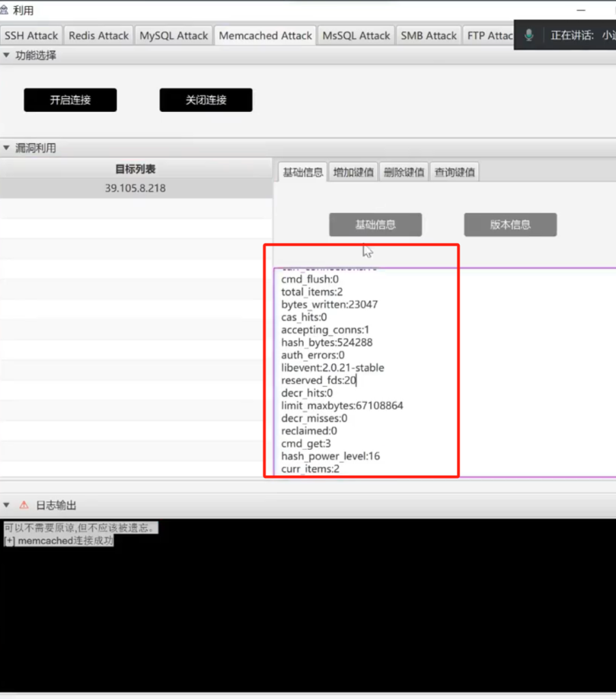Click the auth_errors:0 line
The height and width of the screenshot is (699, 616).
313,355
